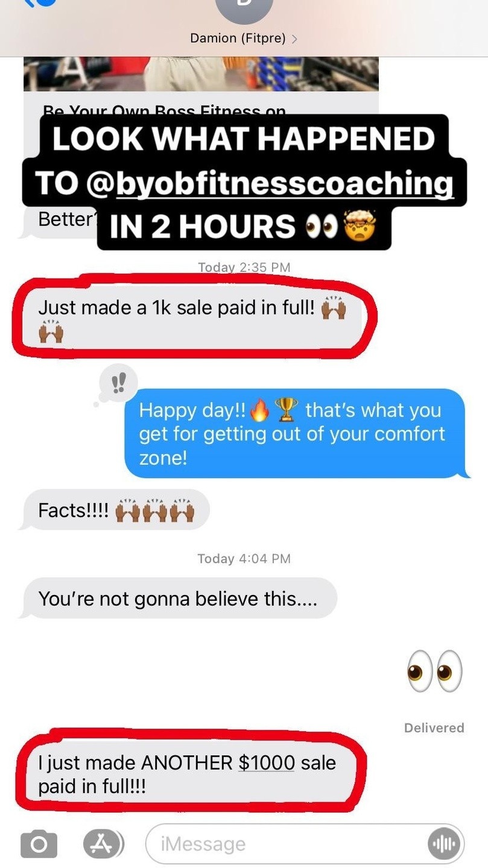Tap the 'Delivered' status label
The height and width of the screenshot is (868, 488).
coord(434,728)
